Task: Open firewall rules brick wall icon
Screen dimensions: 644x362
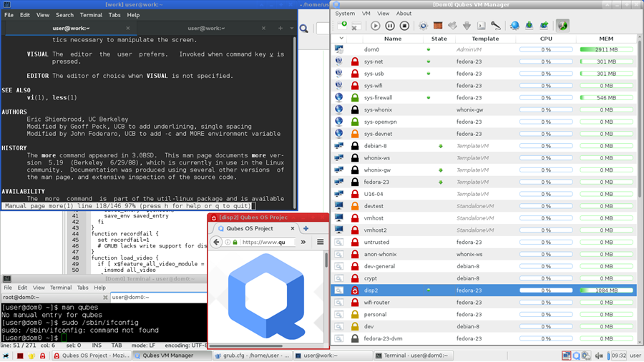Action: coord(438,26)
